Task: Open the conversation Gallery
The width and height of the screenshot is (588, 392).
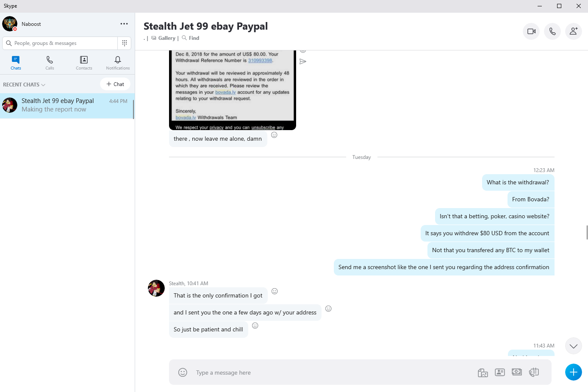Action: (x=163, y=38)
